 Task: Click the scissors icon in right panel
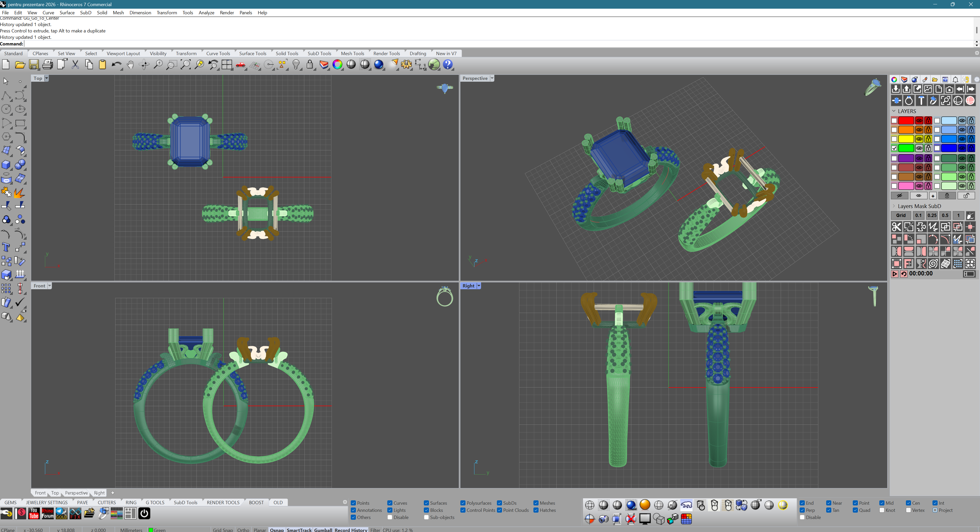896,227
